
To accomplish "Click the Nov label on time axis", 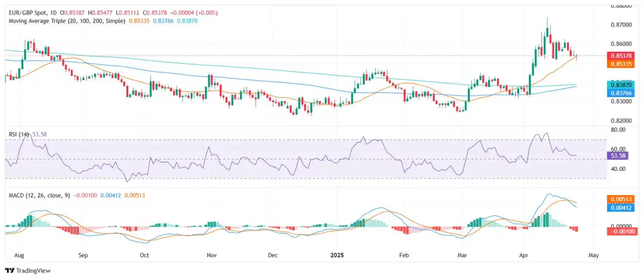I will [211, 255].
